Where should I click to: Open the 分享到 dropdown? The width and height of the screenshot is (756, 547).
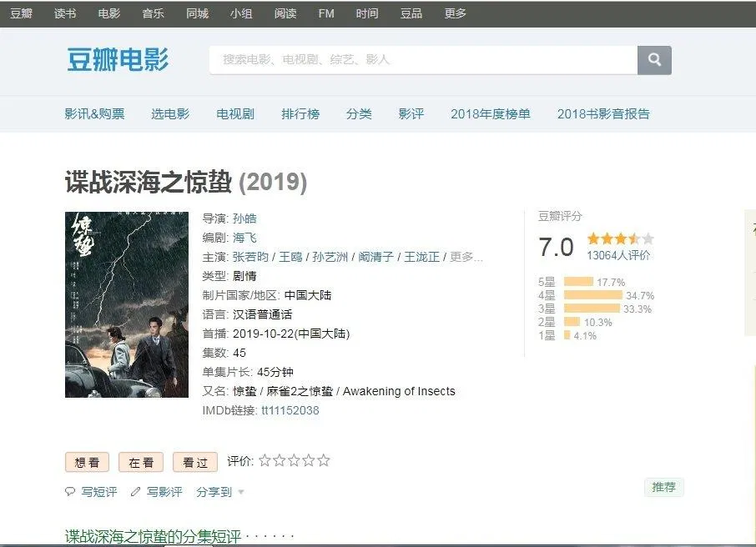220,492
